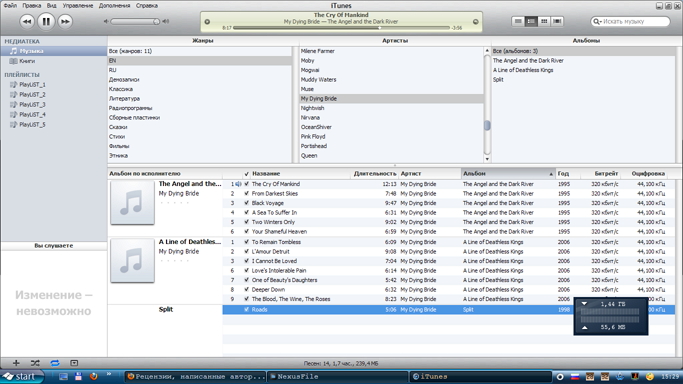Open the Вид menu
This screenshot has height=384, width=683.
pos(51,6)
